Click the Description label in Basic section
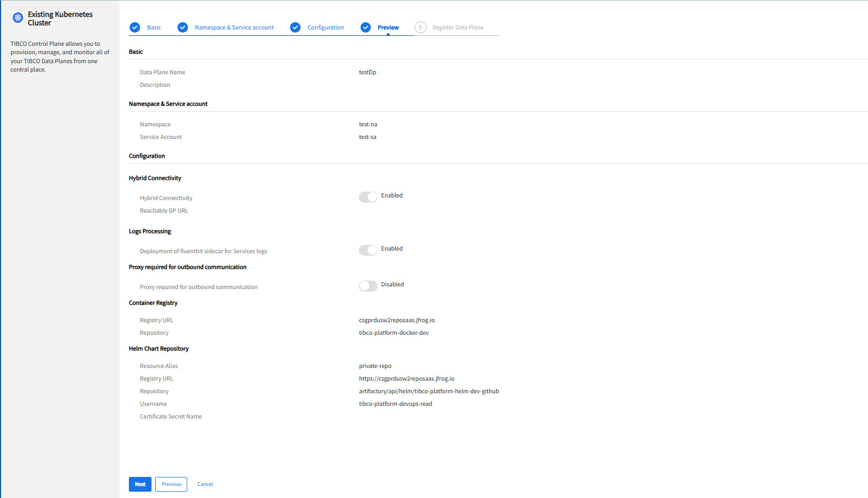This screenshot has width=868, height=498. point(155,85)
